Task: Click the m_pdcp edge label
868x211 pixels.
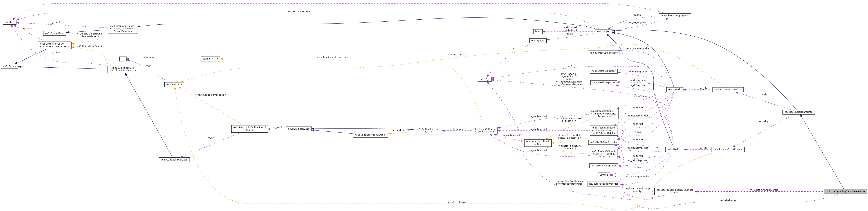Action: click(764, 122)
